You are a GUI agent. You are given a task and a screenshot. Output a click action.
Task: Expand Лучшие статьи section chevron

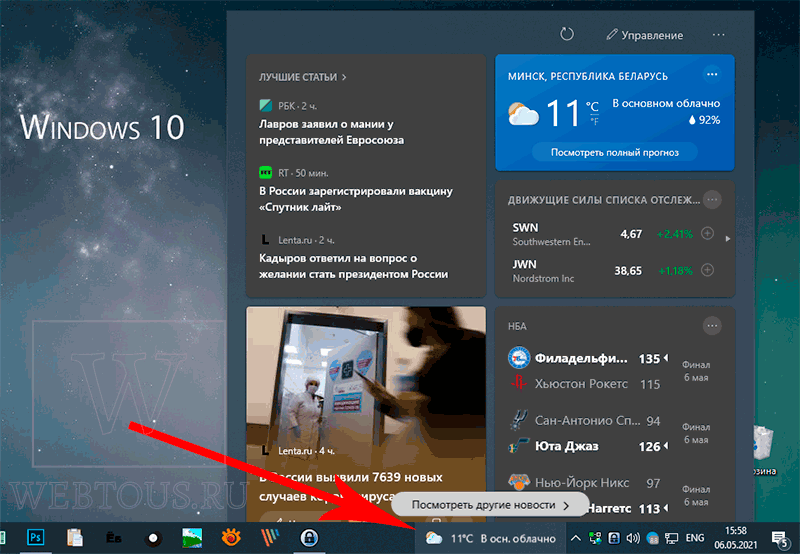pos(344,77)
